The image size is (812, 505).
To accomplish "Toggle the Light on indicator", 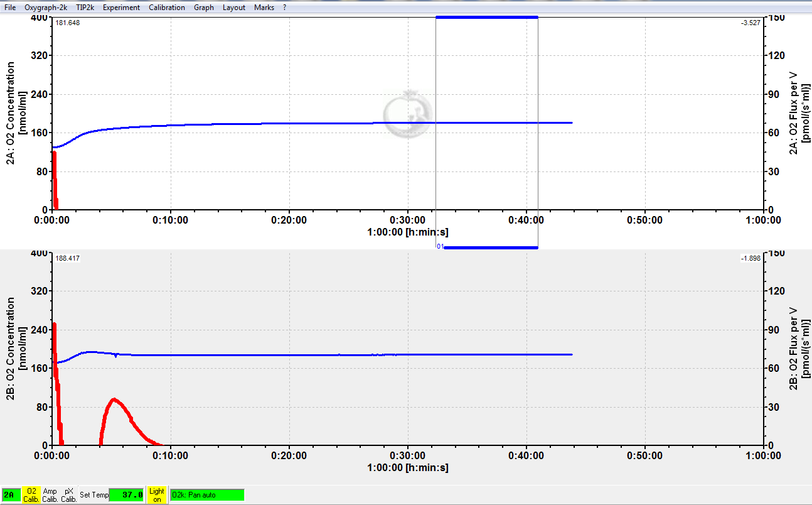I will [x=157, y=495].
